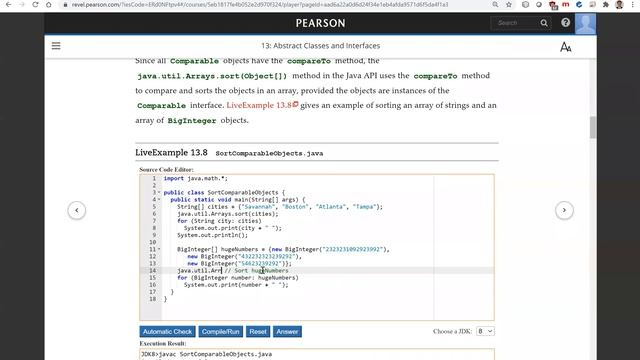
Task: Click the PEARSON logo in header
Action: click(x=320, y=23)
